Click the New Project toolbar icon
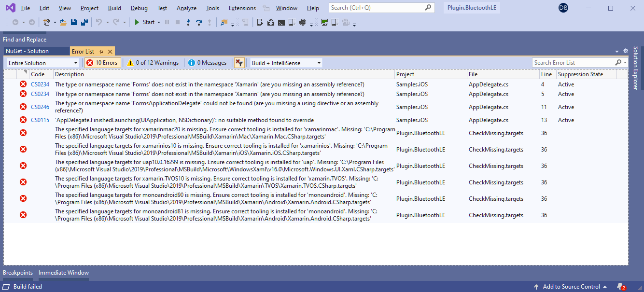Image resolution: width=644 pixels, height=292 pixels. click(x=47, y=22)
